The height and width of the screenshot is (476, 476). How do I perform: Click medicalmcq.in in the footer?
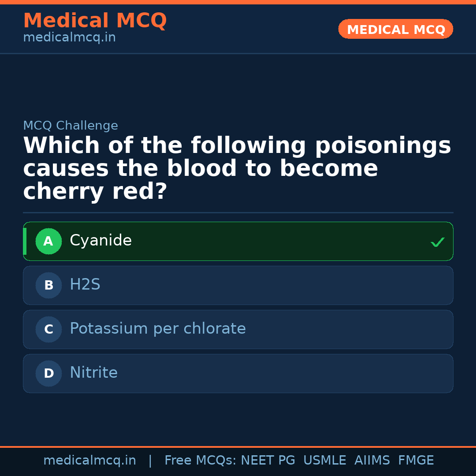(90, 460)
